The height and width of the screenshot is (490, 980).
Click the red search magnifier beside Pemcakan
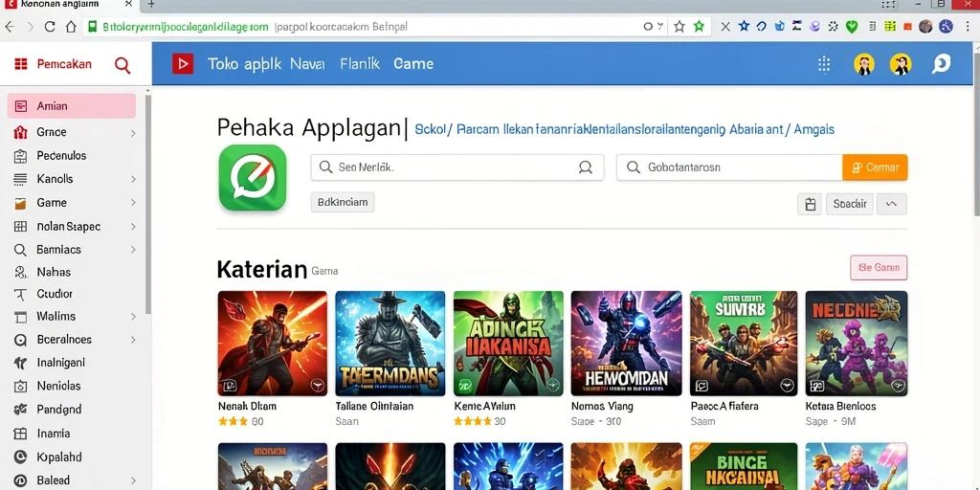coord(122,64)
